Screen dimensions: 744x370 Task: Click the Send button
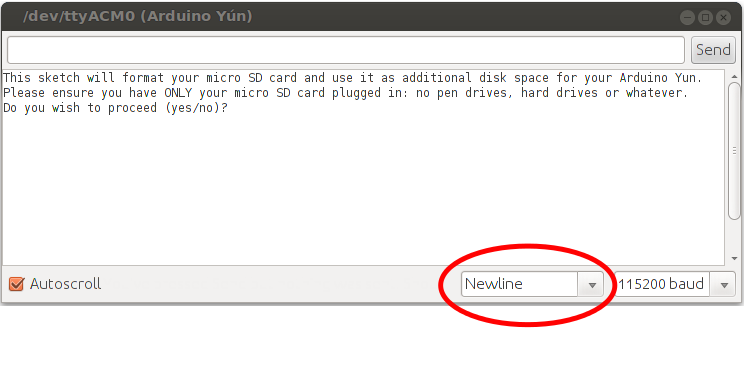click(713, 50)
